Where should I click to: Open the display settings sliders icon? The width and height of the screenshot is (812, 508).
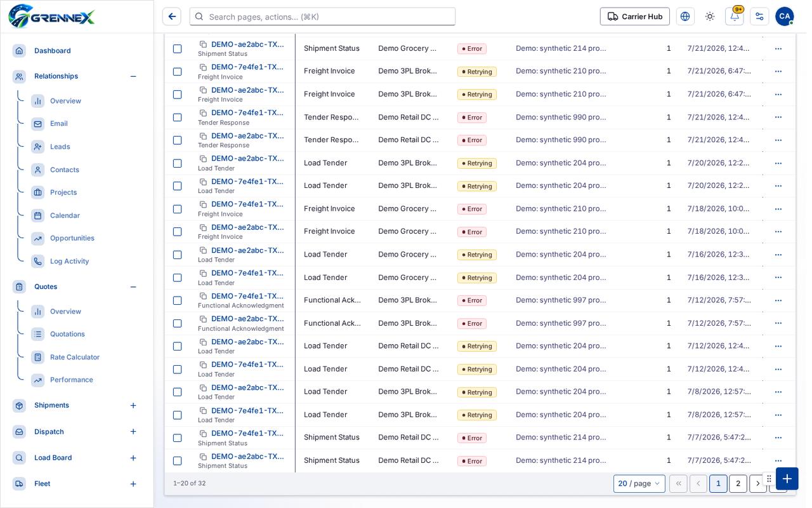pos(759,17)
